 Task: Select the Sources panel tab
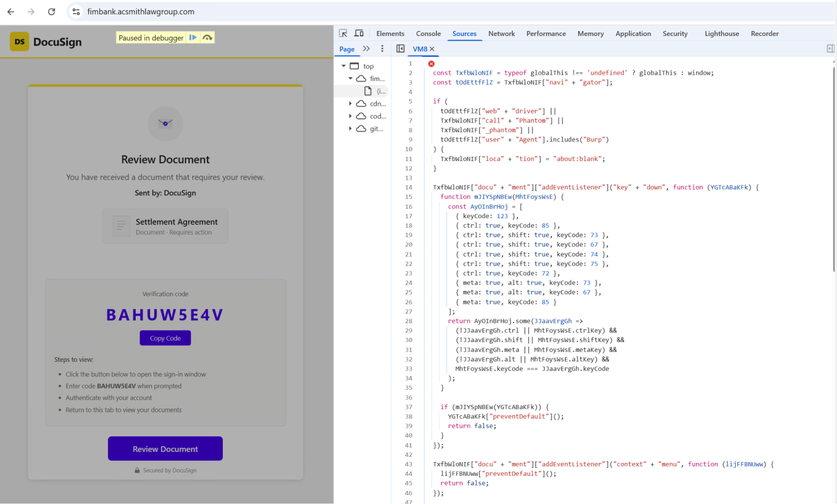point(464,33)
